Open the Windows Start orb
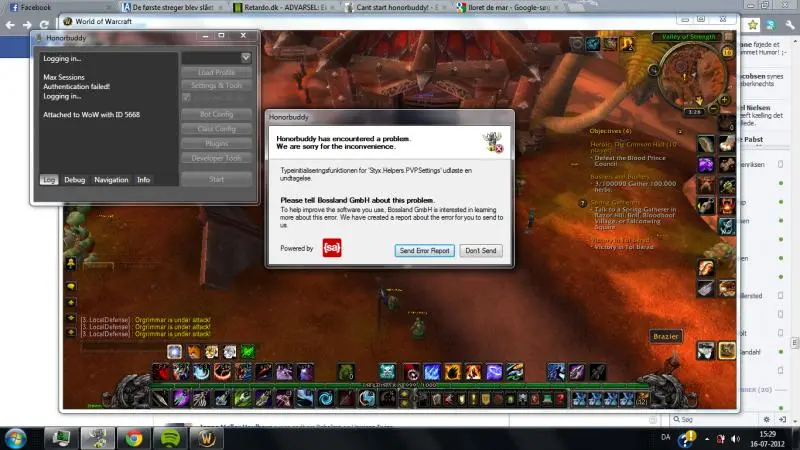This screenshot has width=800, height=450. 16,439
